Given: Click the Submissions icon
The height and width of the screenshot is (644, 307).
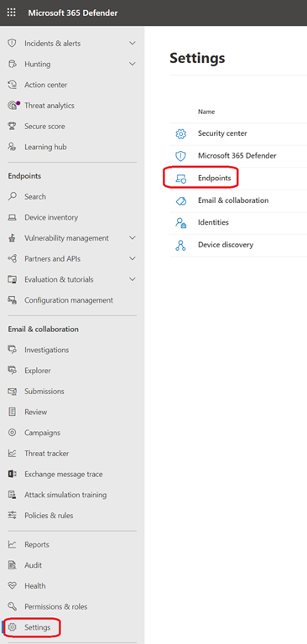Looking at the screenshot, I should point(12,392).
